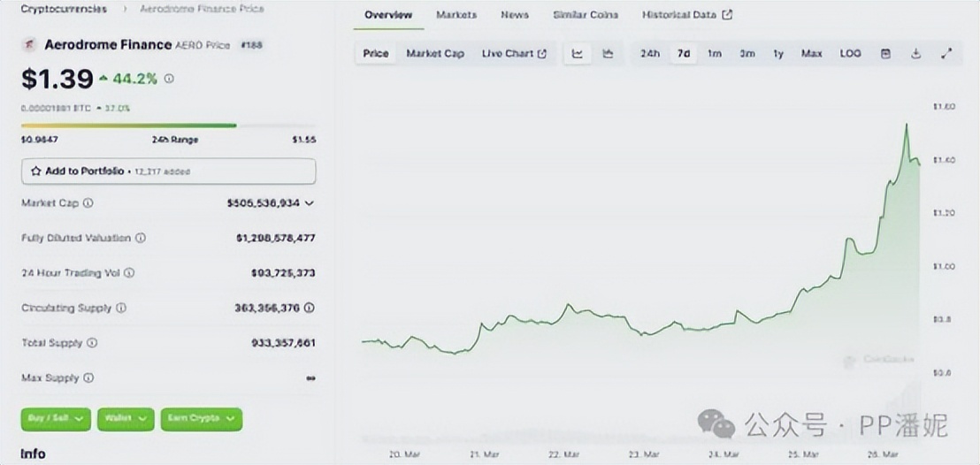Click info icon beside Circulating Supply label

pos(121,309)
